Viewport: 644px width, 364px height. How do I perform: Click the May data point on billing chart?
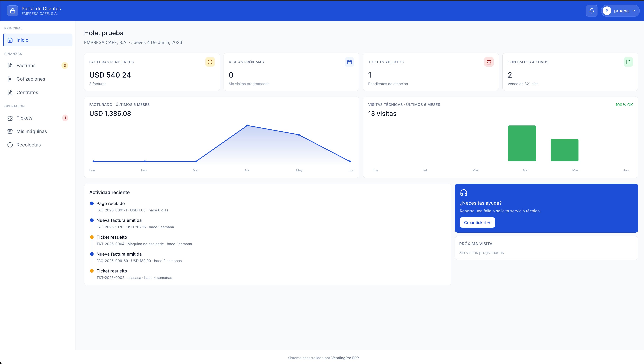point(298,135)
